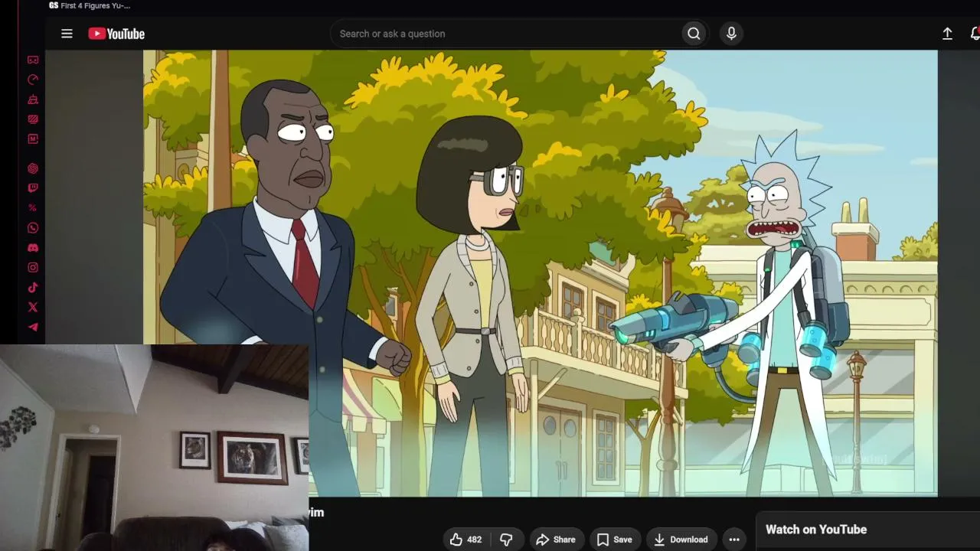
Task: Open Discord from the browser sidebar
Action: point(33,248)
